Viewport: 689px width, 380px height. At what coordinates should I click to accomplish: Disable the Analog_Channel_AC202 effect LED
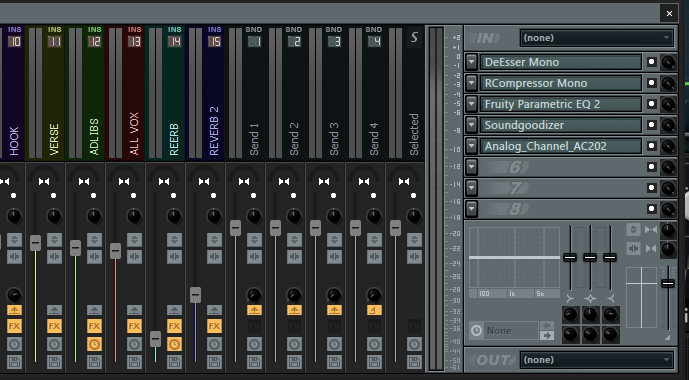652,145
